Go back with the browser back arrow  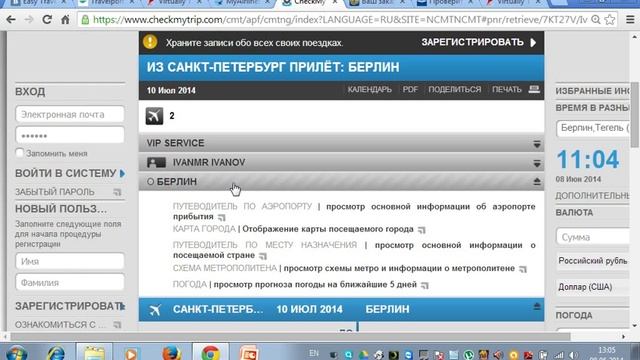[x=11, y=19]
